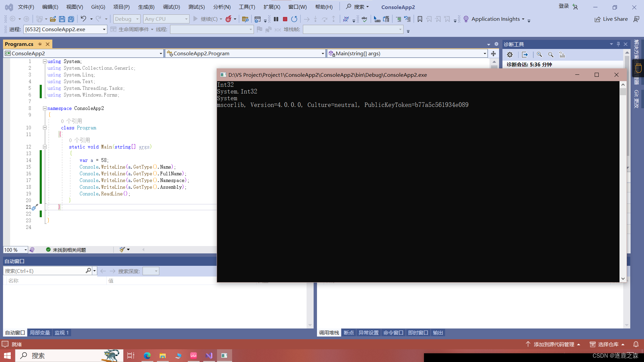Toggle auto-hide pin of diagnostic tools panel
This screenshot has height=362, width=644.
618,44
